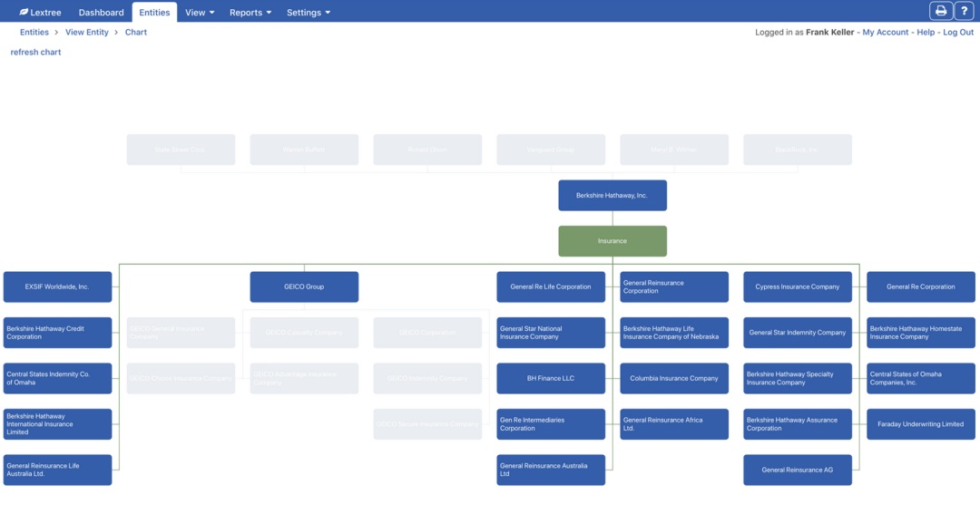This screenshot has height=514, width=980.
Task: Open the EXSIF Worldwide, Inc. node
Action: 58,287
